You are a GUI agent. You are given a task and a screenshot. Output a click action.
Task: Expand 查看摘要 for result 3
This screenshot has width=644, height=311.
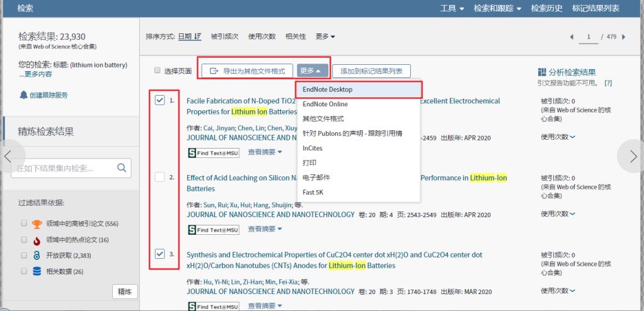(265, 306)
